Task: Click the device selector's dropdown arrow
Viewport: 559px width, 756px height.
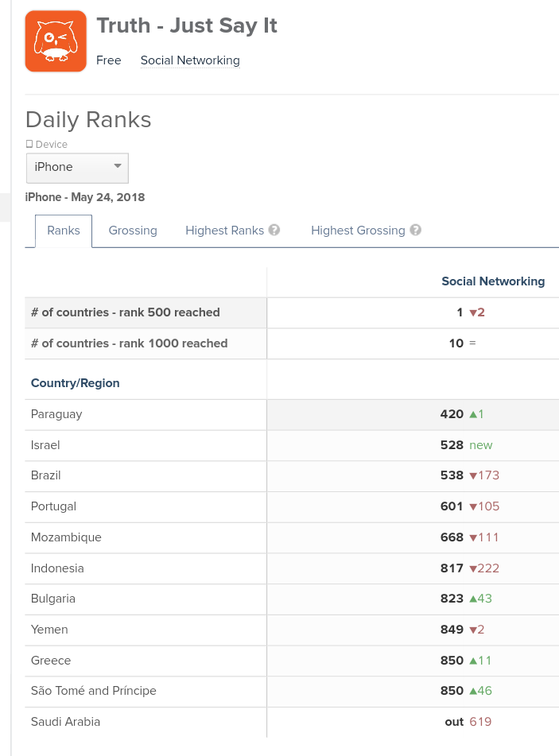Action: (117, 168)
